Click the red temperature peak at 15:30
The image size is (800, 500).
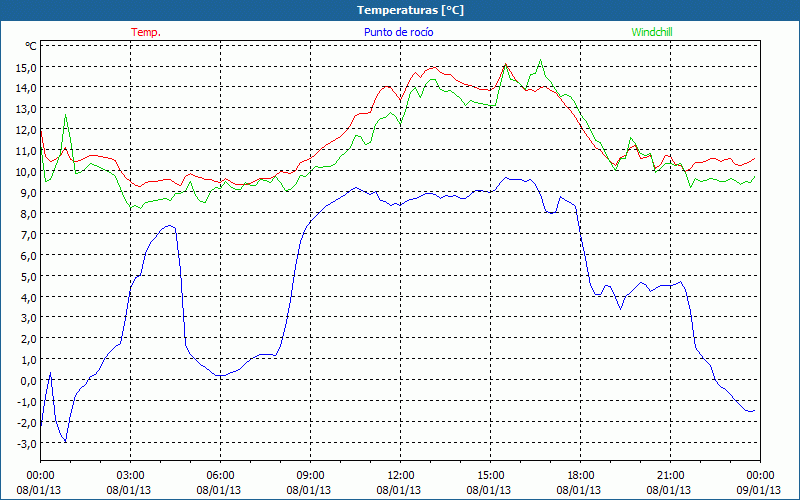click(506, 64)
